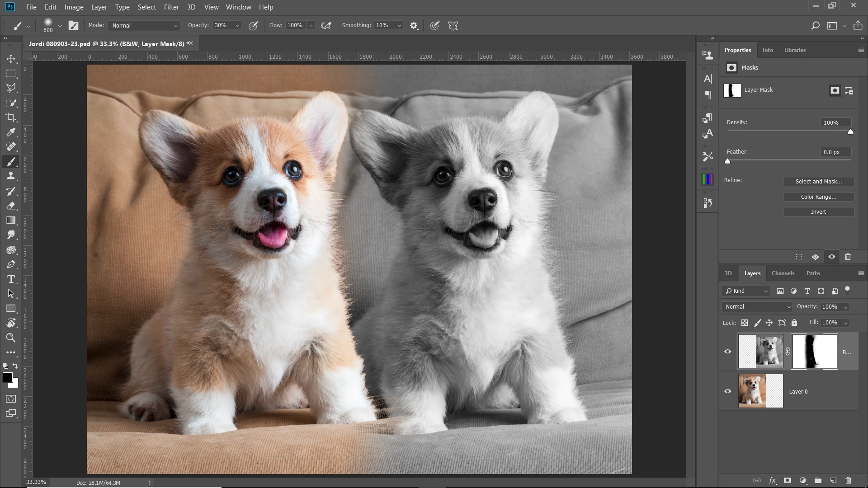868x488 pixels.
Task: Click the Add Layer Mask icon
Action: click(788, 480)
